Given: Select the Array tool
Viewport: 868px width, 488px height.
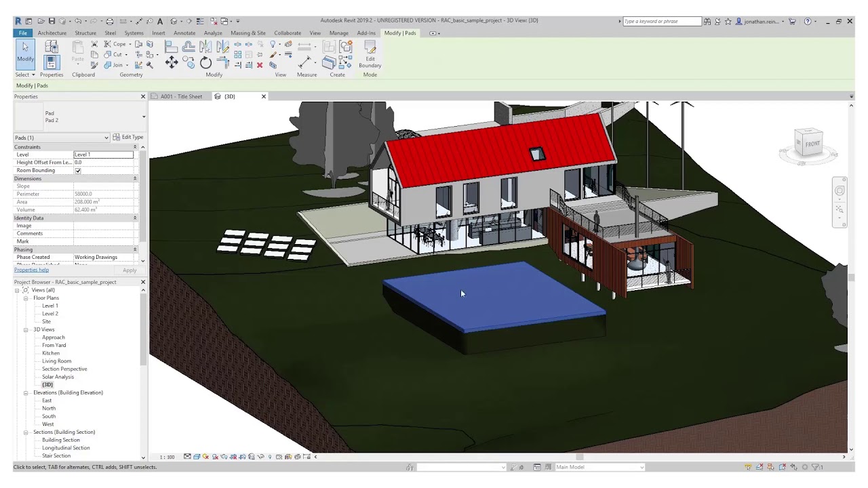Looking at the screenshot, I should click(237, 55).
